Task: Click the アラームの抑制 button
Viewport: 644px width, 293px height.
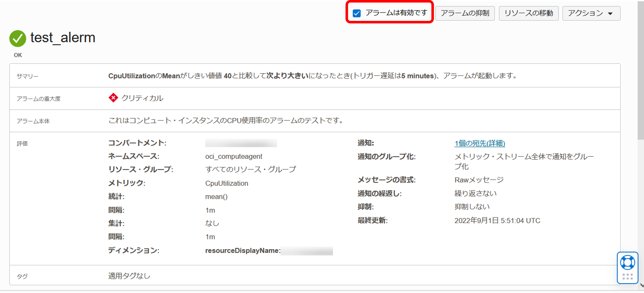Action: click(x=465, y=13)
